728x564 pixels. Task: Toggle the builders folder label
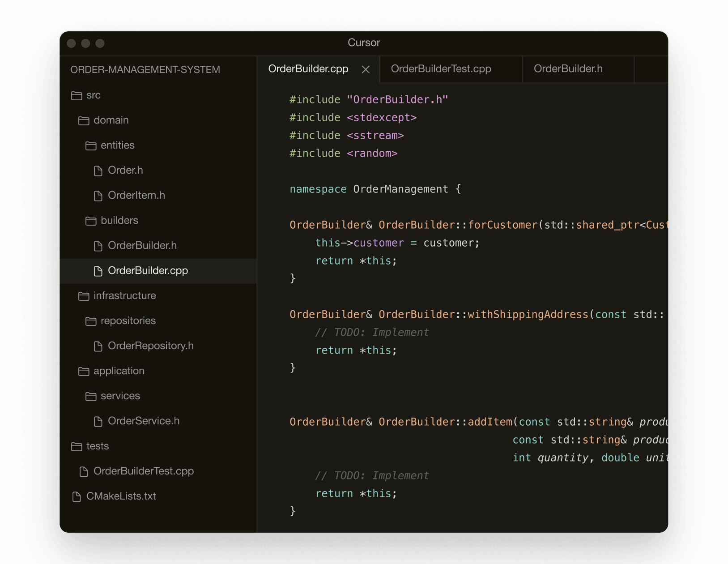pyautogui.click(x=119, y=220)
